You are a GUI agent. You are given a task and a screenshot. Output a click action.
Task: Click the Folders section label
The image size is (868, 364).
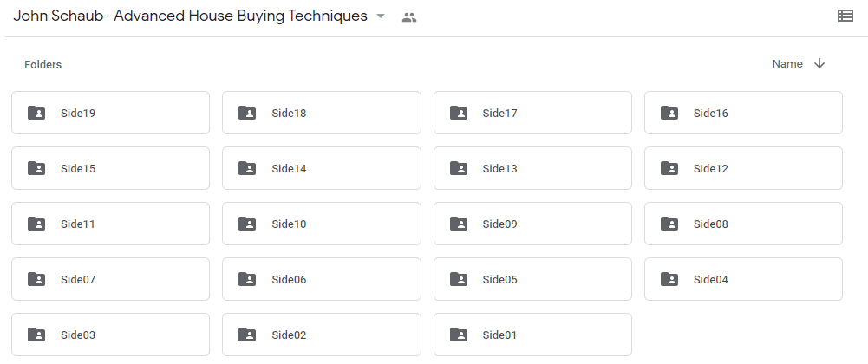click(43, 65)
